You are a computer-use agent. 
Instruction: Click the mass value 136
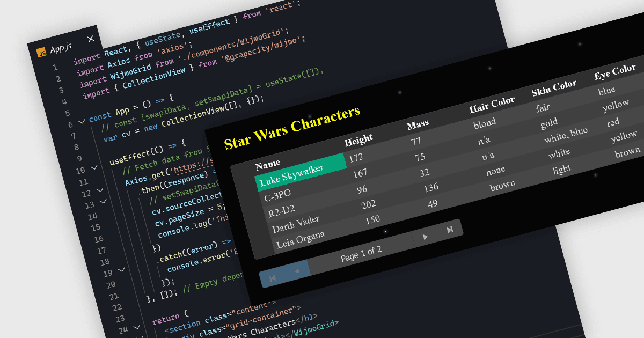tap(431, 188)
